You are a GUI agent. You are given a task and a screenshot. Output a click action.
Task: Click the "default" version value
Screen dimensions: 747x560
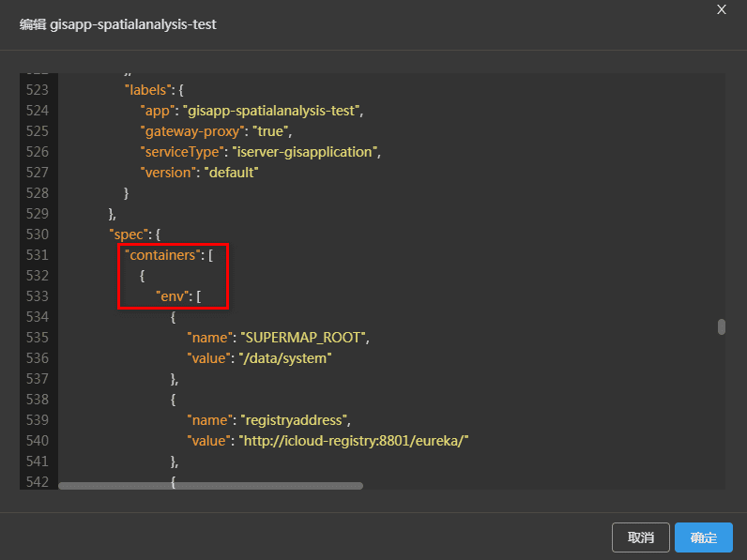(232, 173)
